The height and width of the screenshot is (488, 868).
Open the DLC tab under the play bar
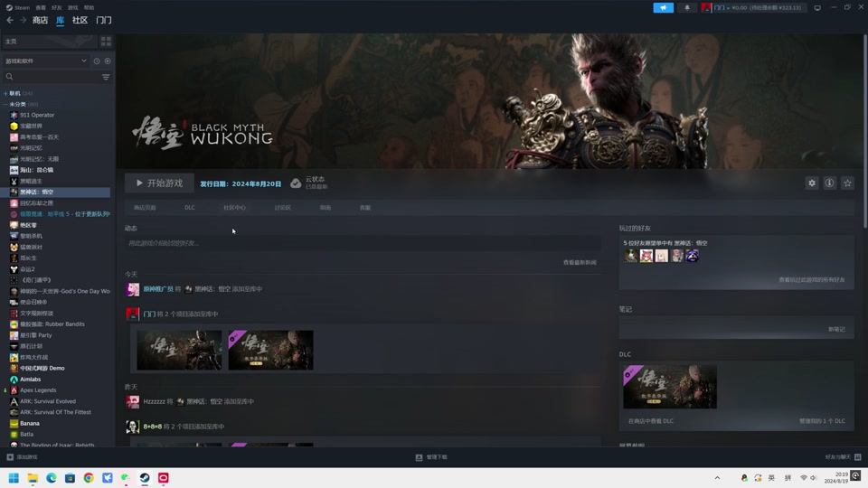coord(189,208)
